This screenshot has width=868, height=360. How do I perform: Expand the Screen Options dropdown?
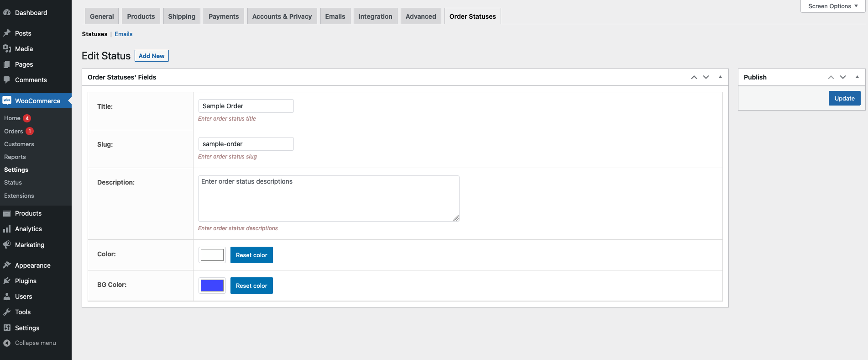[833, 6]
